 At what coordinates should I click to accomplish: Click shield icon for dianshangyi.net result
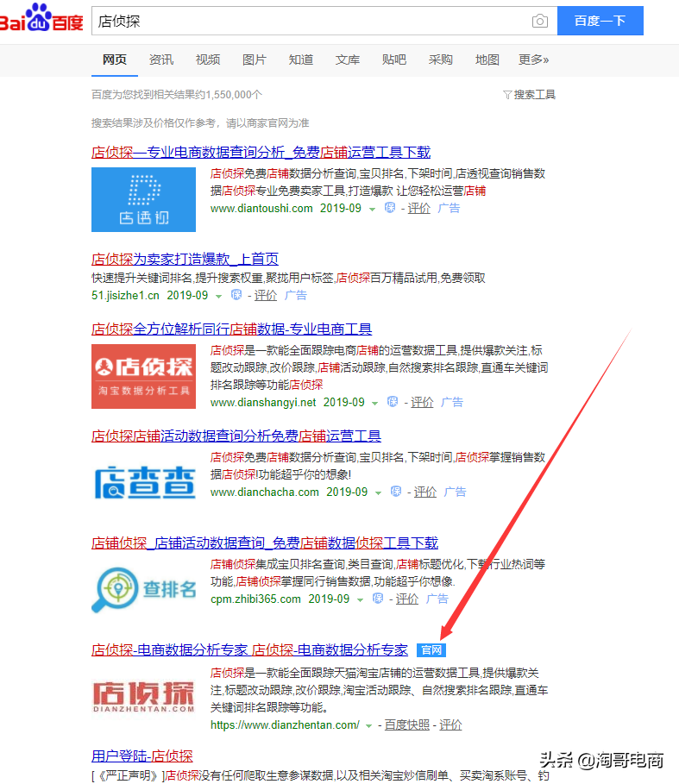tap(393, 402)
